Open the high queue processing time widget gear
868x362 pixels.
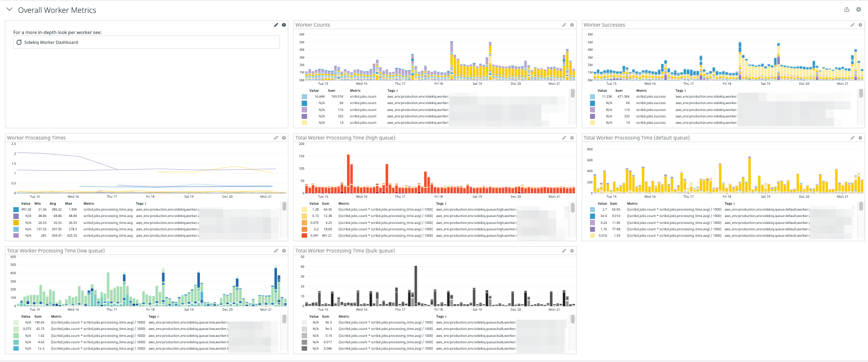point(572,138)
